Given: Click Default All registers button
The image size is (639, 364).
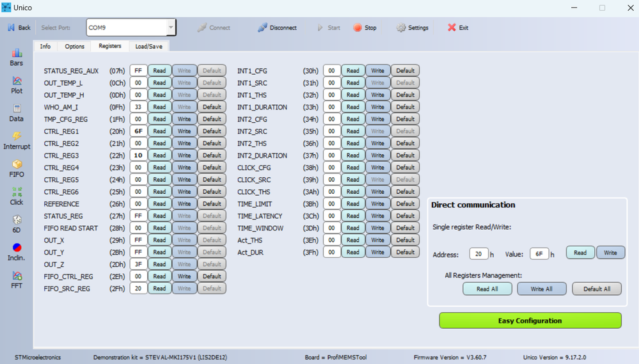Looking at the screenshot, I should click(597, 289).
